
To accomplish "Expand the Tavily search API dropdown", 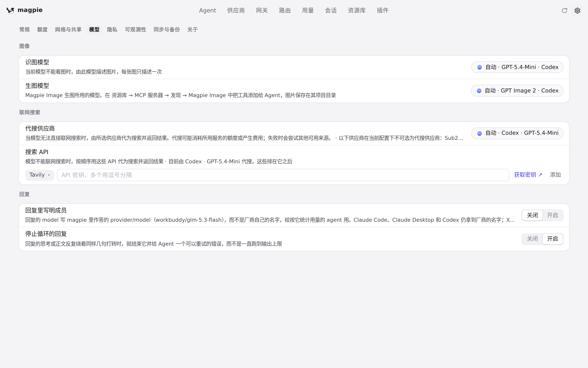I will click(40, 175).
